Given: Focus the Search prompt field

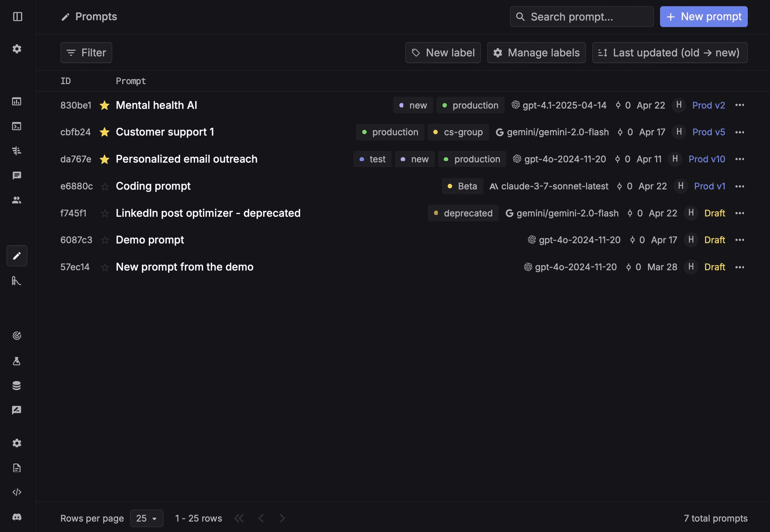Looking at the screenshot, I should tap(581, 17).
